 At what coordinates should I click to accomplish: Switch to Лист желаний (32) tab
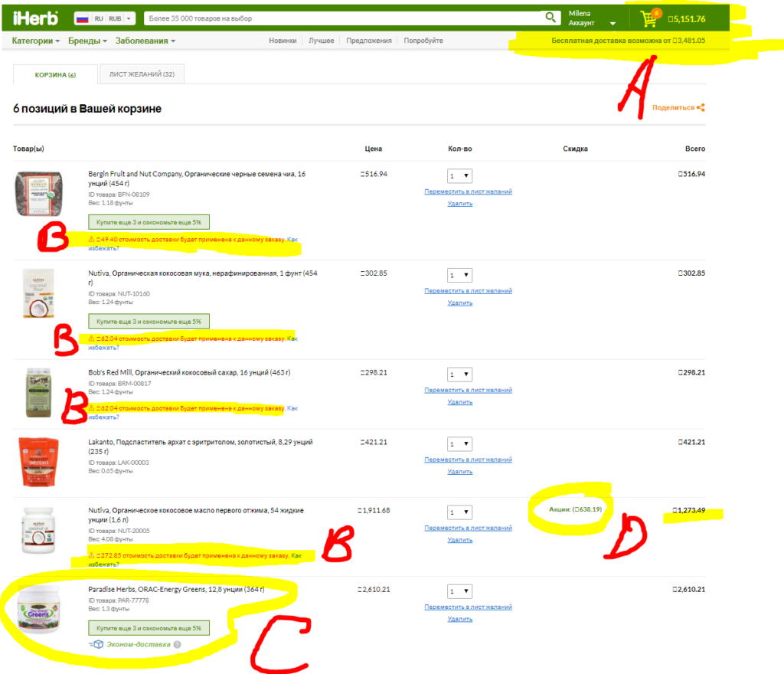point(142,74)
